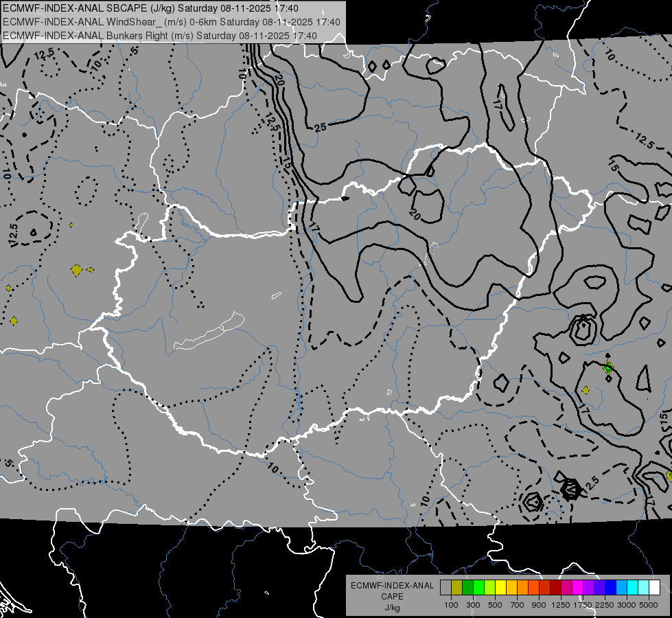Viewport: 672px width, 618px height.
Task: Select the Bunkers Right header line
Action: coord(160,36)
